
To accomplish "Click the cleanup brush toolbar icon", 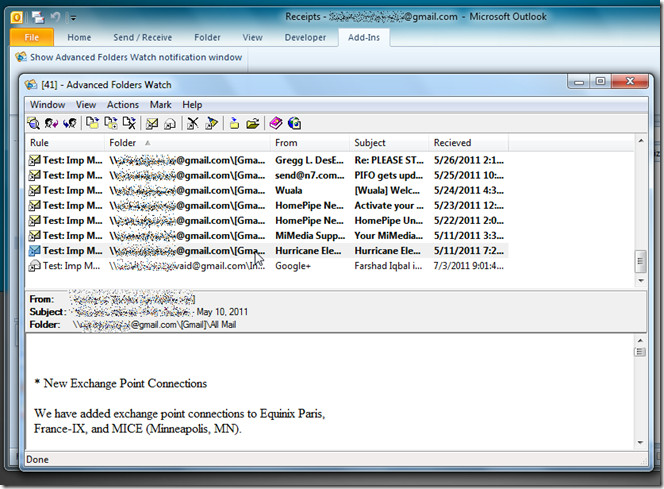I will [211, 123].
